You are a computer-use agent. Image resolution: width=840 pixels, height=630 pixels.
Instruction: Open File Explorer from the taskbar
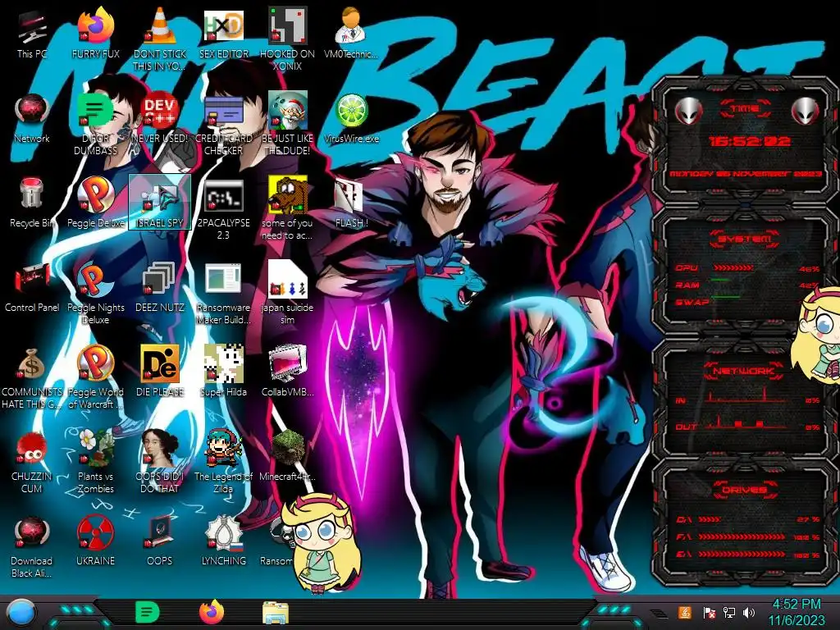[x=276, y=613]
